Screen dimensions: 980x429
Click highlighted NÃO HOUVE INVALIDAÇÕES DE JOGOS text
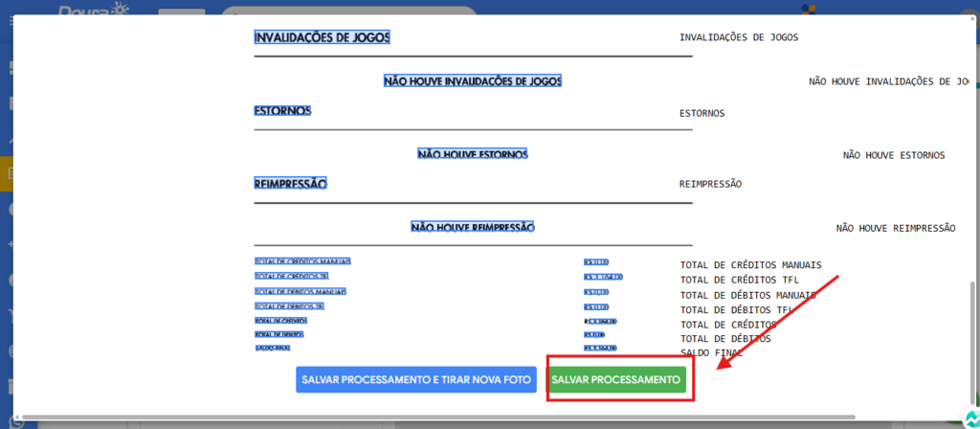click(472, 81)
